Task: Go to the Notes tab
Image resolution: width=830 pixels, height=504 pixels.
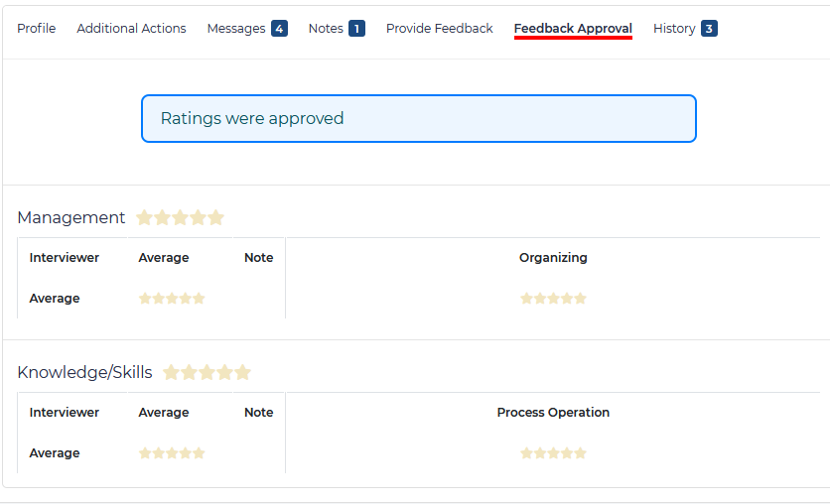Action: pos(326,29)
